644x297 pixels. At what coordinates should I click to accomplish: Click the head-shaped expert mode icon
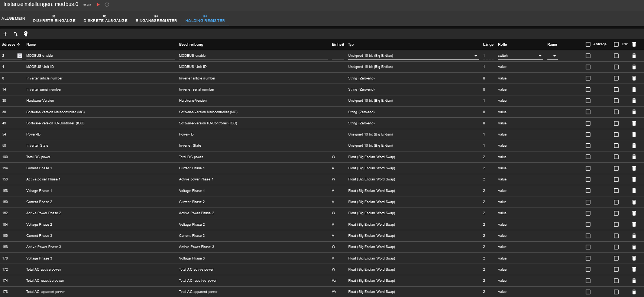(26, 34)
